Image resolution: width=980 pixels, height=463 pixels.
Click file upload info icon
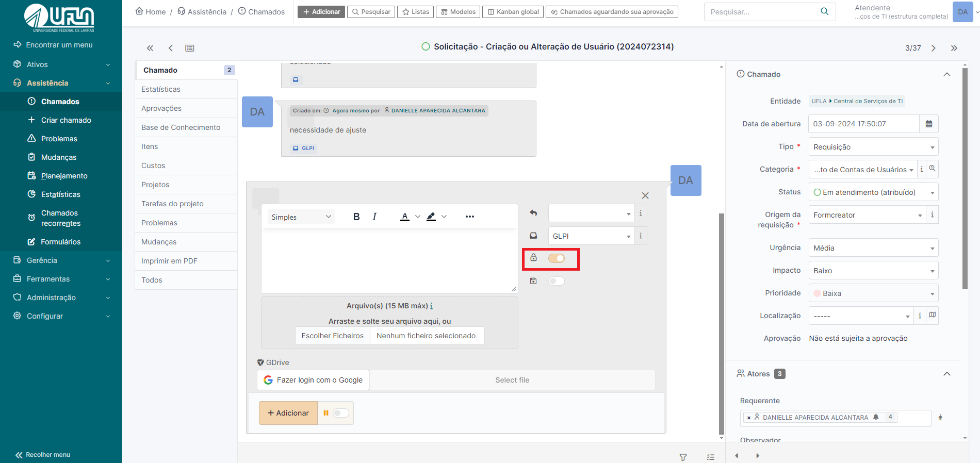coord(431,306)
